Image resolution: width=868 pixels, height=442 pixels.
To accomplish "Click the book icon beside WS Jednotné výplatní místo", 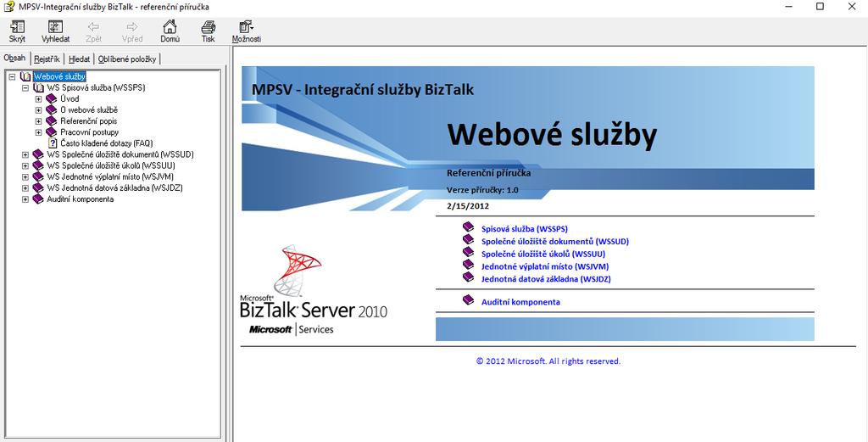I will click(x=38, y=176).
